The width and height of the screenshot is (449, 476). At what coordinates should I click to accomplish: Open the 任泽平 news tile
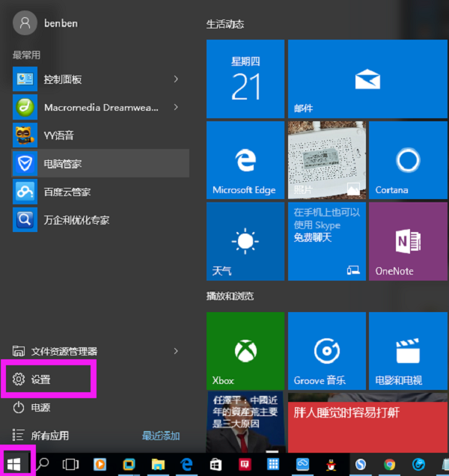tap(245, 423)
